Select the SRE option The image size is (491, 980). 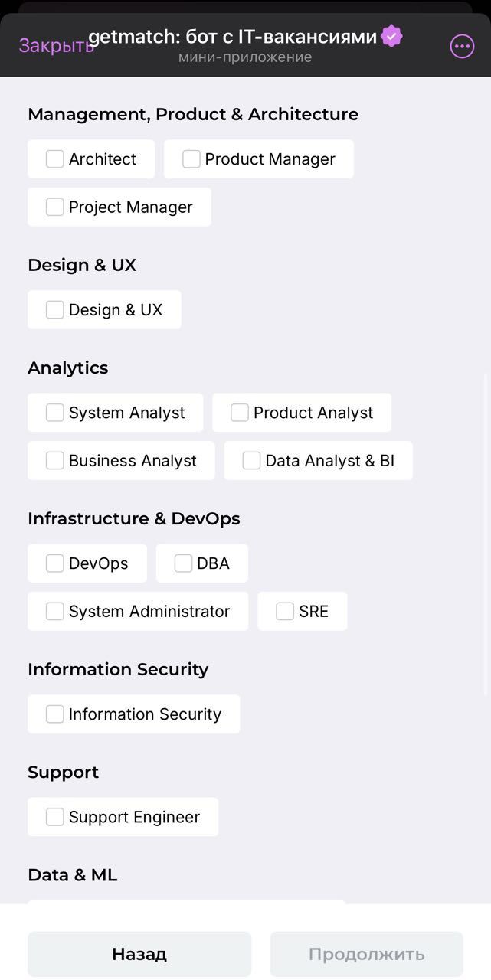[x=285, y=611]
